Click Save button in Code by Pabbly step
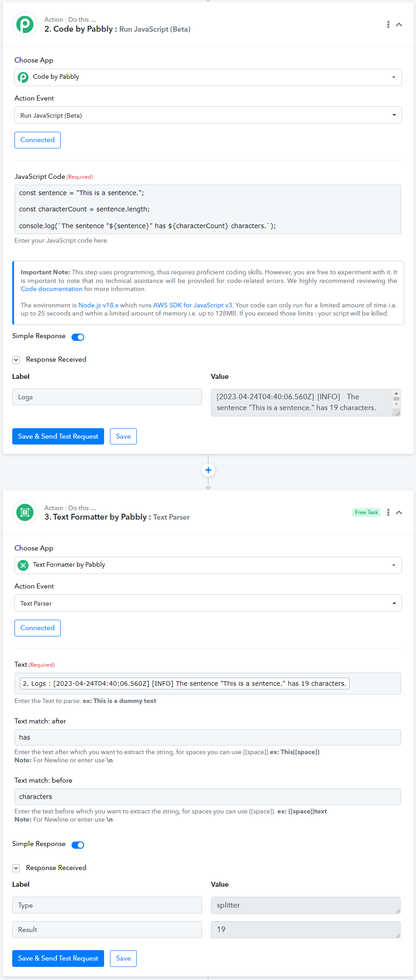 click(123, 436)
